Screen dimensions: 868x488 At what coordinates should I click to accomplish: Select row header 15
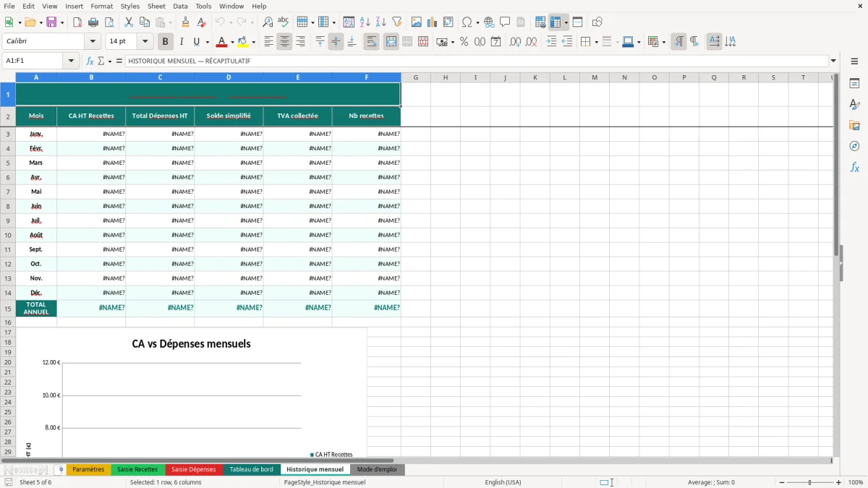point(8,309)
